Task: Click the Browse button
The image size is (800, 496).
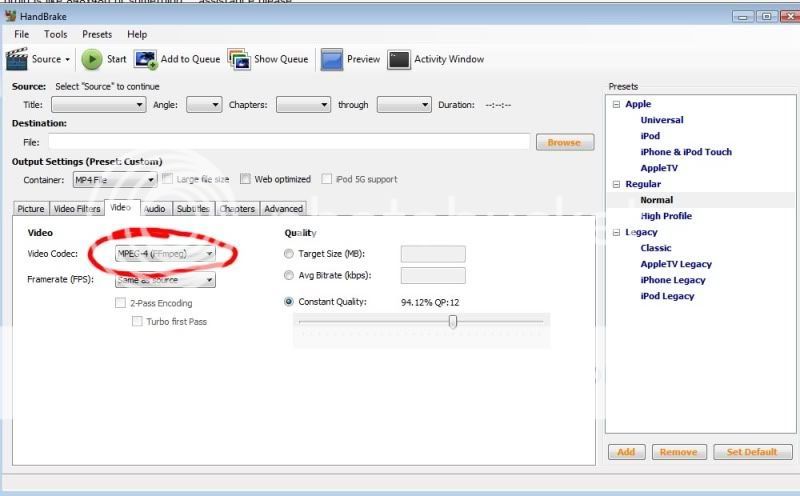Action: tap(565, 142)
